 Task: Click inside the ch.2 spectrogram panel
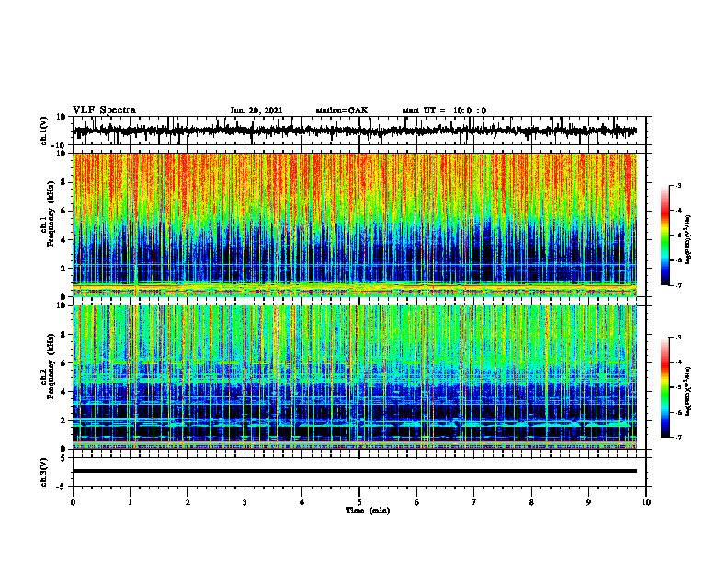point(355,377)
